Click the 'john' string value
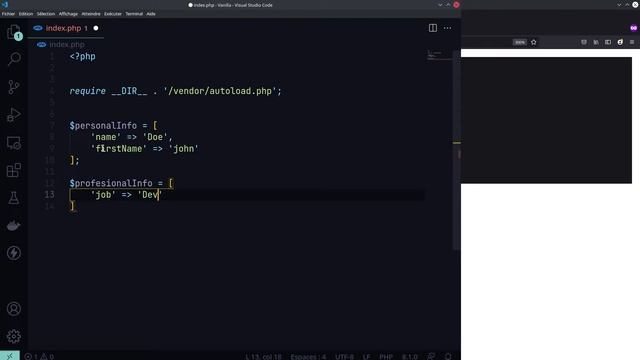Viewport: 640px width, 360px height. click(184, 149)
